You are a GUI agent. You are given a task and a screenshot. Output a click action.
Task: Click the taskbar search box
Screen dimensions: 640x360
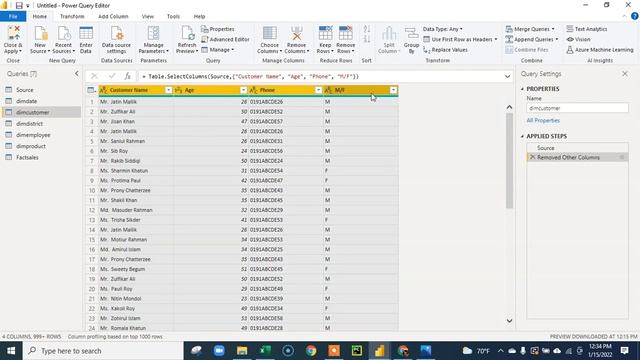pos(103,351)
